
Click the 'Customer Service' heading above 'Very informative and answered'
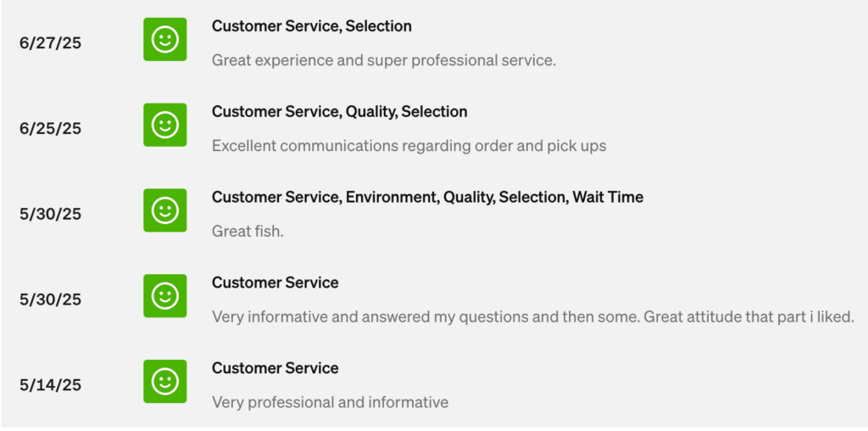coord(275,283)
